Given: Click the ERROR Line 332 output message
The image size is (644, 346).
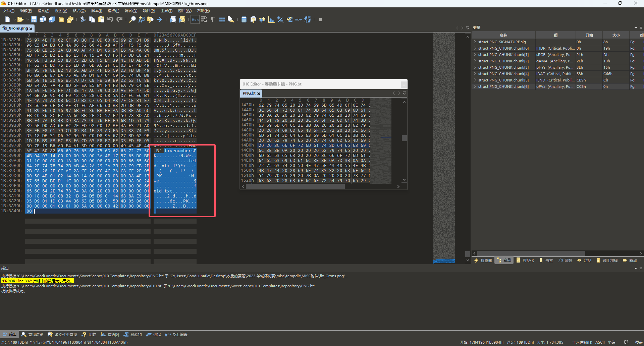Looking at the screenshot, I should coord(37,281).
